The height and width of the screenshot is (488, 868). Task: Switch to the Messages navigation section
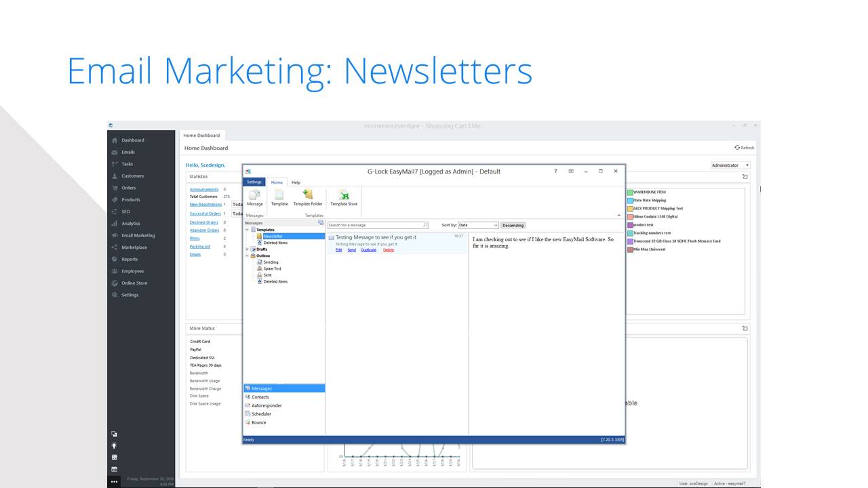(284, 388)
